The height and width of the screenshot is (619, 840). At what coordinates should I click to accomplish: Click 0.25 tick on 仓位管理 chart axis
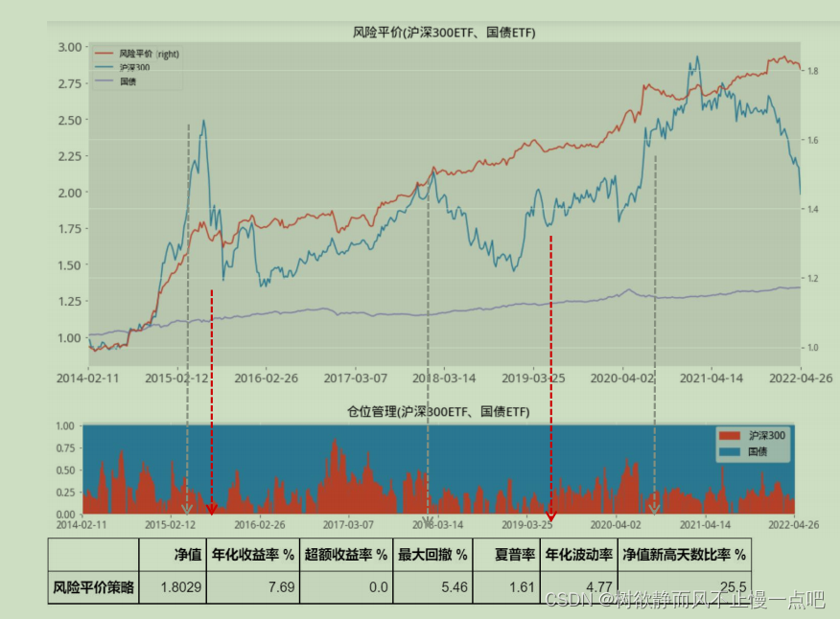[65, 493]
